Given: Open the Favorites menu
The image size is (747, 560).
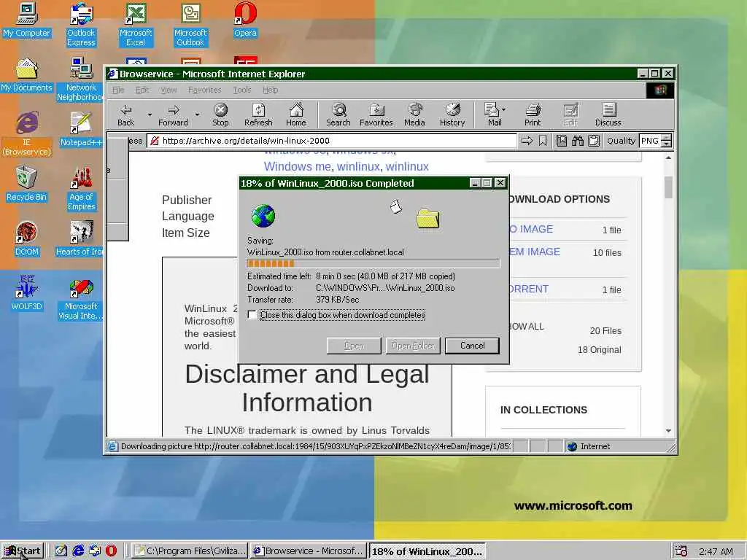Looking at the screenshot, I should click(x=205, y=90).
